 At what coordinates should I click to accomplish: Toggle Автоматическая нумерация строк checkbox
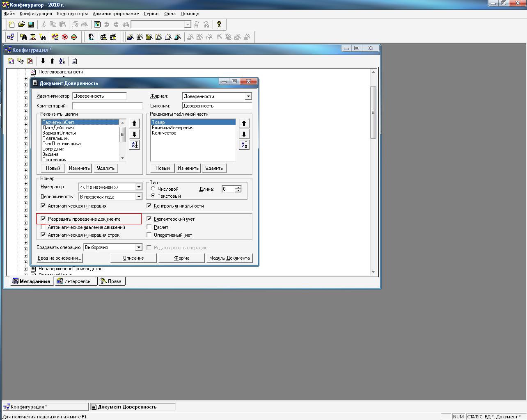pyautogui.click(x=43, y=235)
